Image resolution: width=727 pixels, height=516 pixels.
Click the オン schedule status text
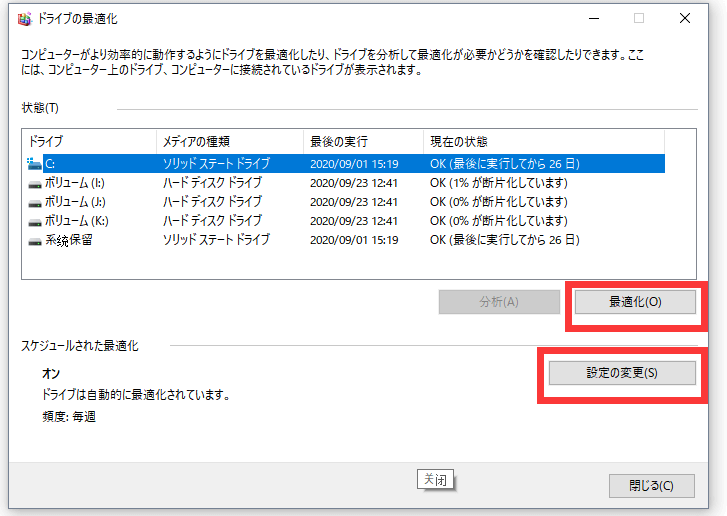(x=51, y=373)
